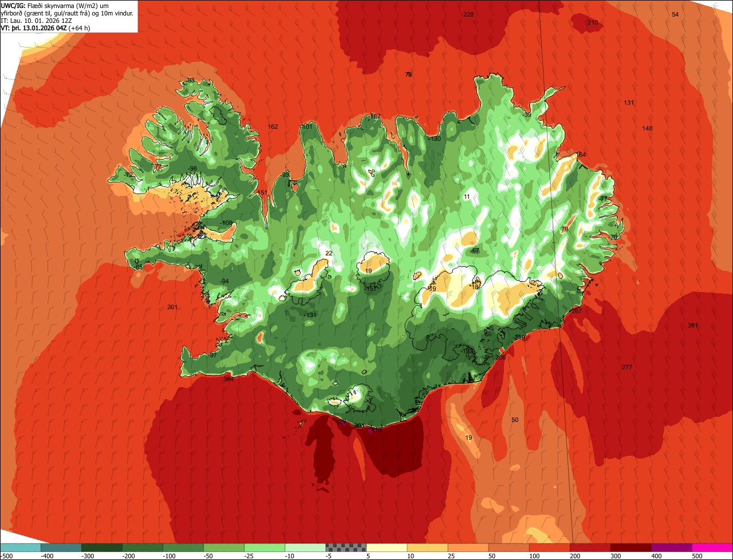Click the coastal value 257
Screen dimensions: 733x560
click(577, 311)
